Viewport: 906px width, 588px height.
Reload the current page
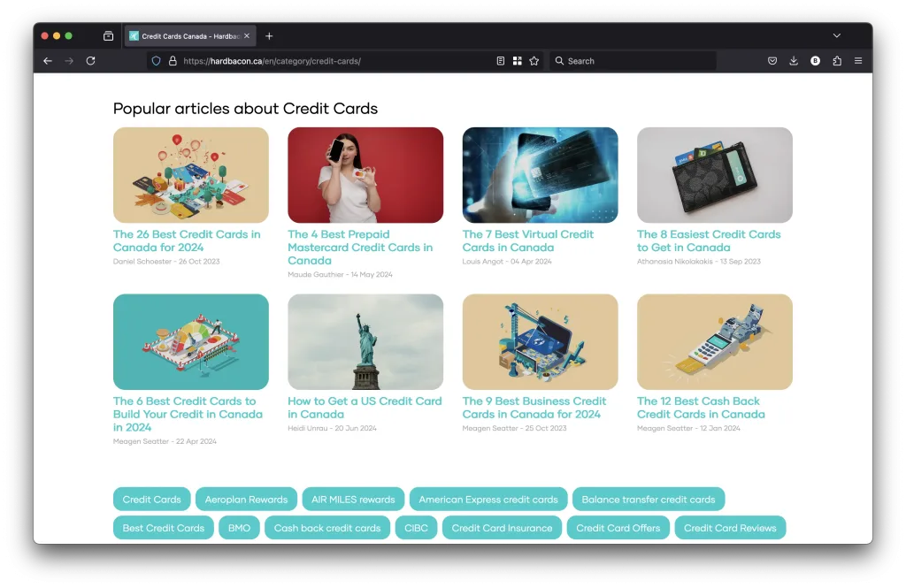pos(91,61)
